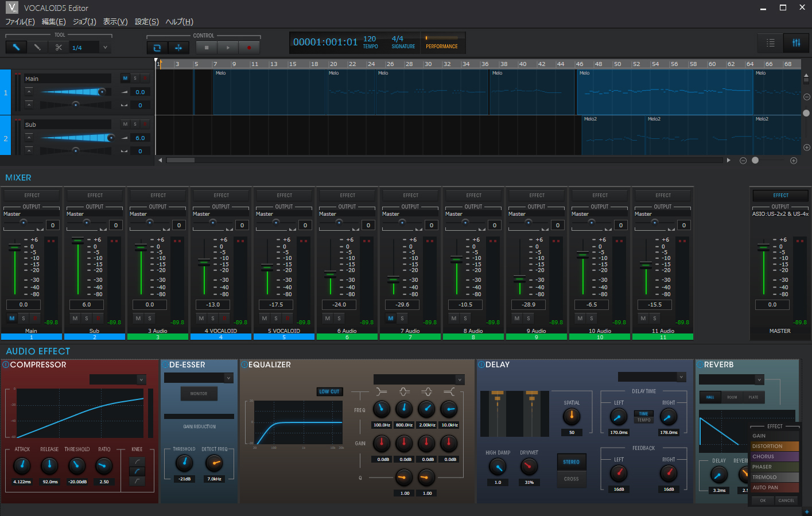
Task: Click the compressor Attack knob
Action: (x=22, y=465)
